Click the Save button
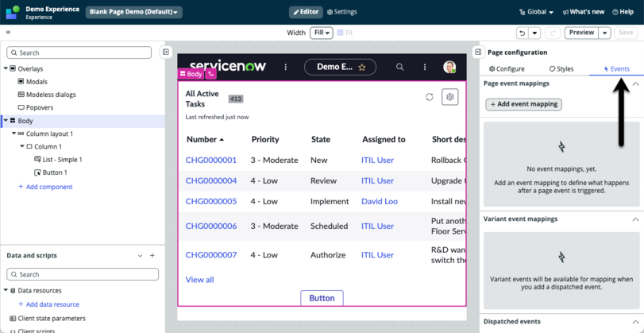Viewport: 644px width, 333px height. coord(626,33)
